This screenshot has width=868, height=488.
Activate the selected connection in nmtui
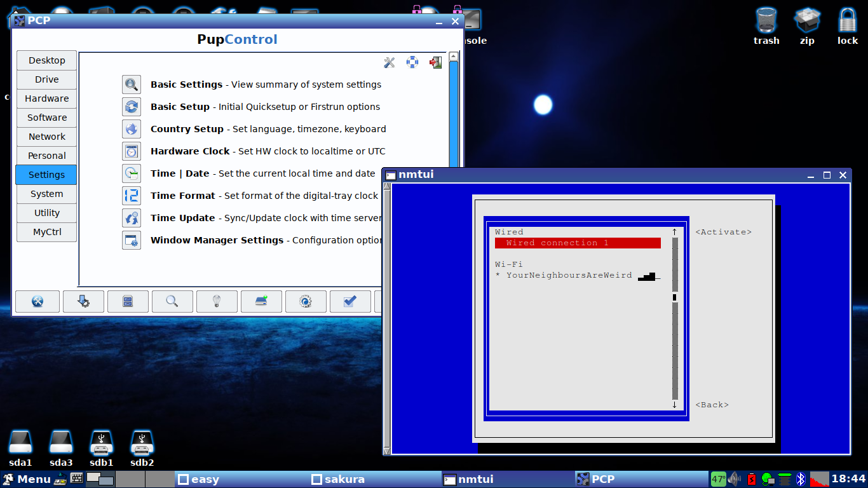coord(724,232)
